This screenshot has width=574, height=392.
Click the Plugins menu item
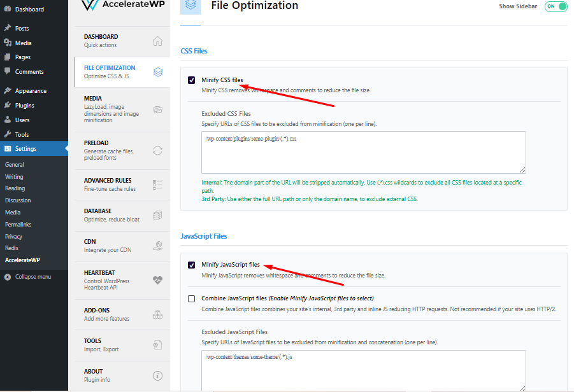(24, 105)
